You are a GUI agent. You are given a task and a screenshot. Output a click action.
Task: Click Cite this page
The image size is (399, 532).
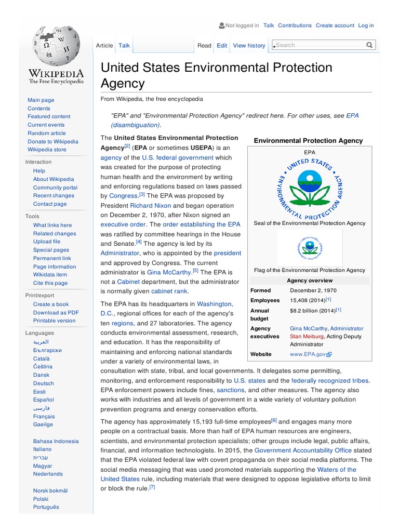pyautogui.click(x=50, y=283)
